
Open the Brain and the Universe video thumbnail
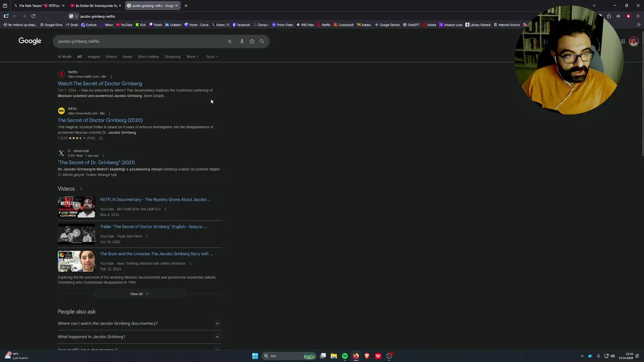click(76, 261)
